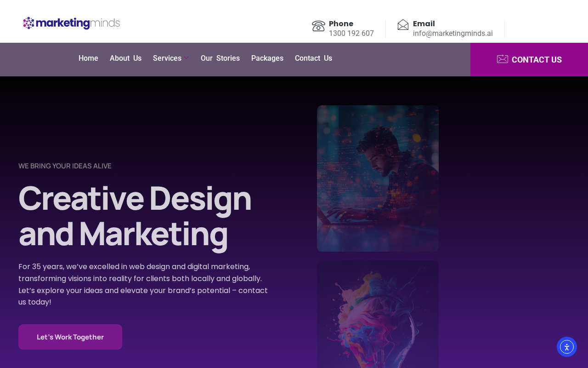Call phone number 1300 192 607
This screenshot has height=368, width=588.
pyautogui.click(x=351, y=33)
